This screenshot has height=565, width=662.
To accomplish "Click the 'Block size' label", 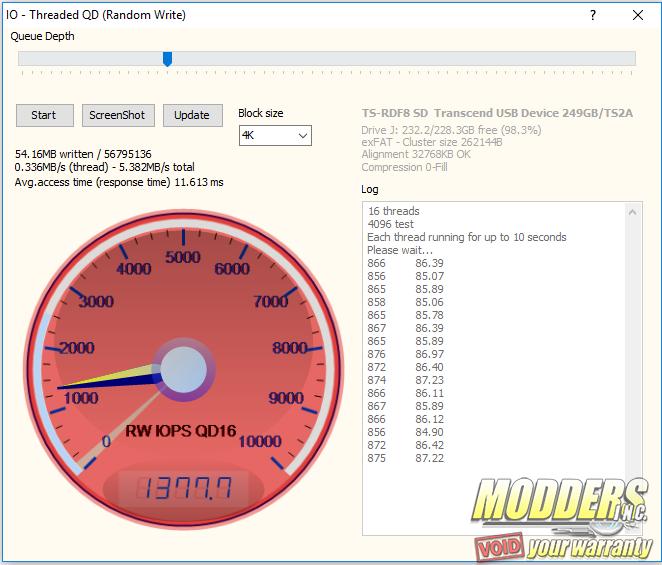I will coord(260,113).
